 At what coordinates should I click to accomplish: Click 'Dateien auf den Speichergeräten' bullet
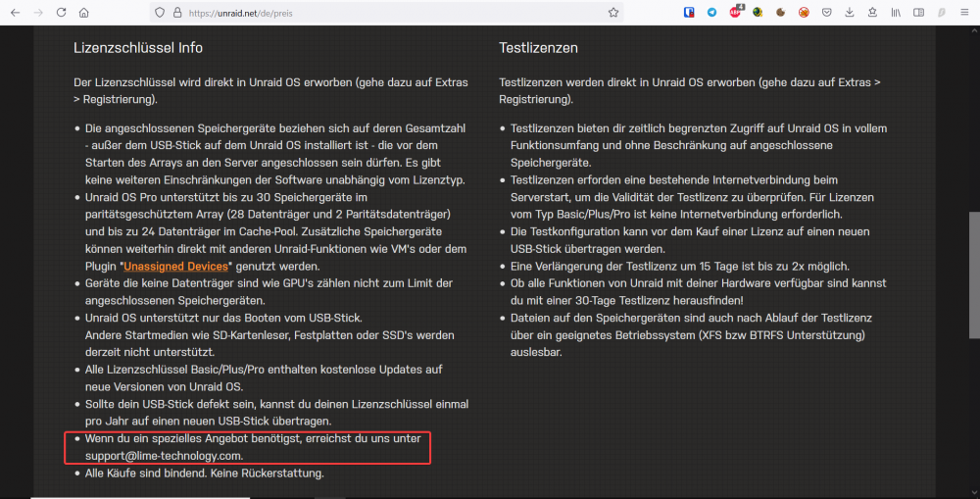[691, 335]
